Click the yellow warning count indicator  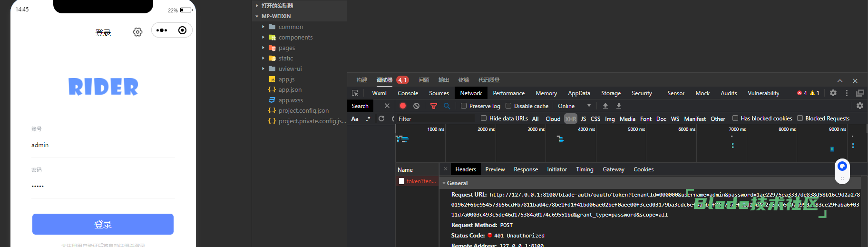(x=815, y=93)
